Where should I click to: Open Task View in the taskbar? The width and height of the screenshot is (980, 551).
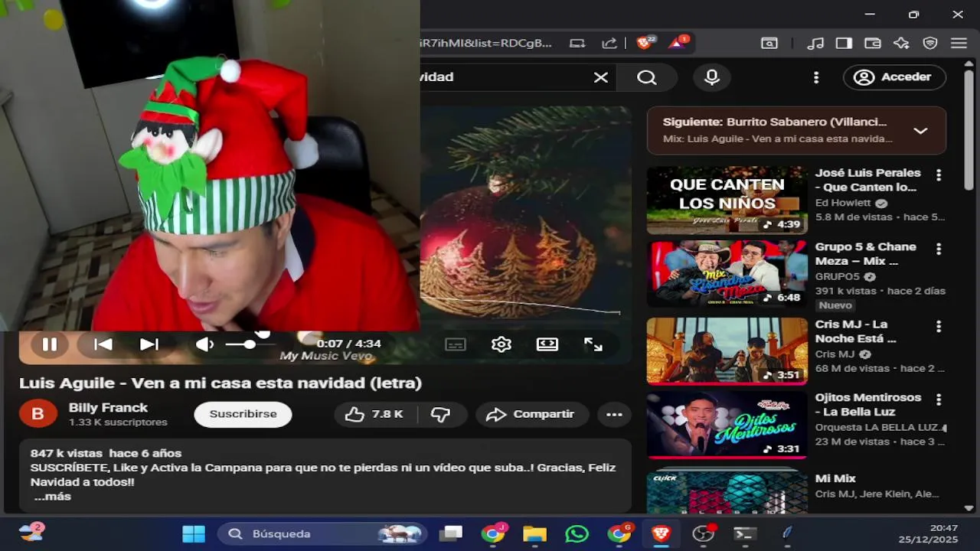click(451, 533)
